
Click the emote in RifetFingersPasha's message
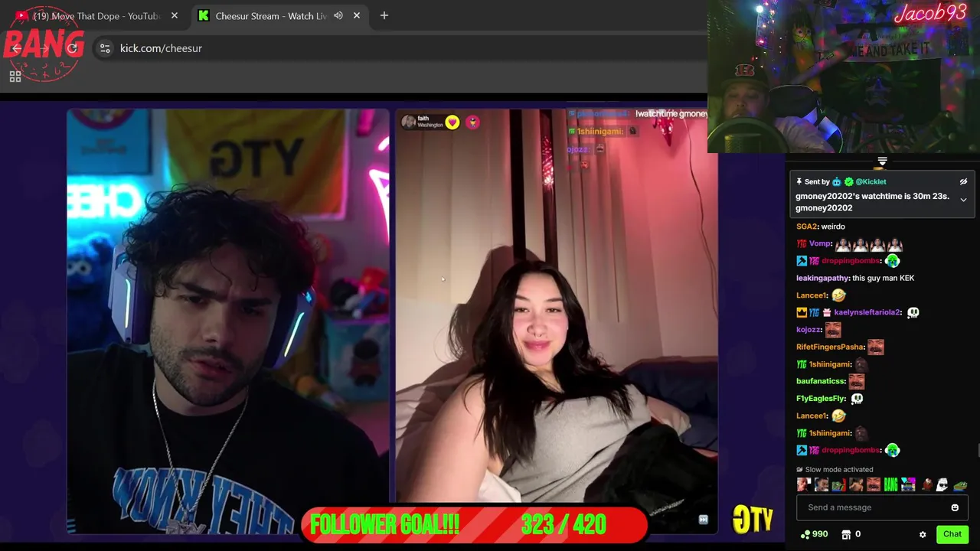tap(876, 347)
